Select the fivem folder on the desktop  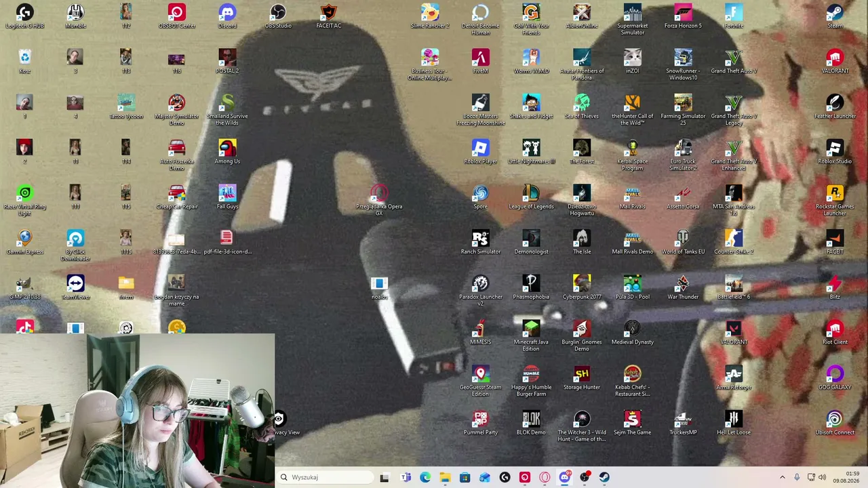tap(126, 288)
